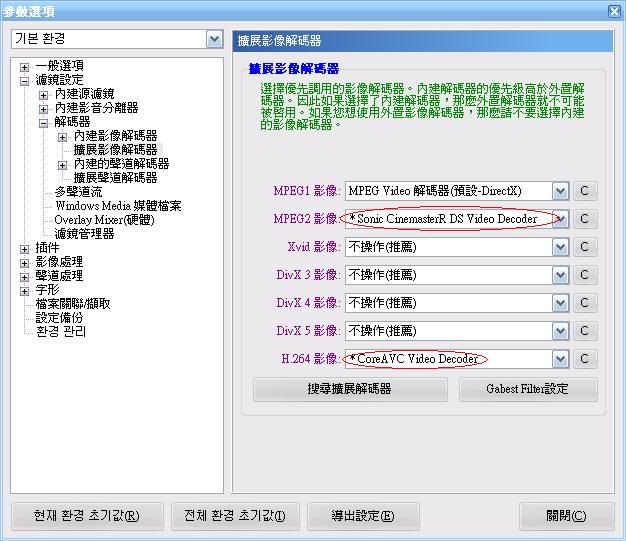Open Gabest Filter設定

(527, 389)
